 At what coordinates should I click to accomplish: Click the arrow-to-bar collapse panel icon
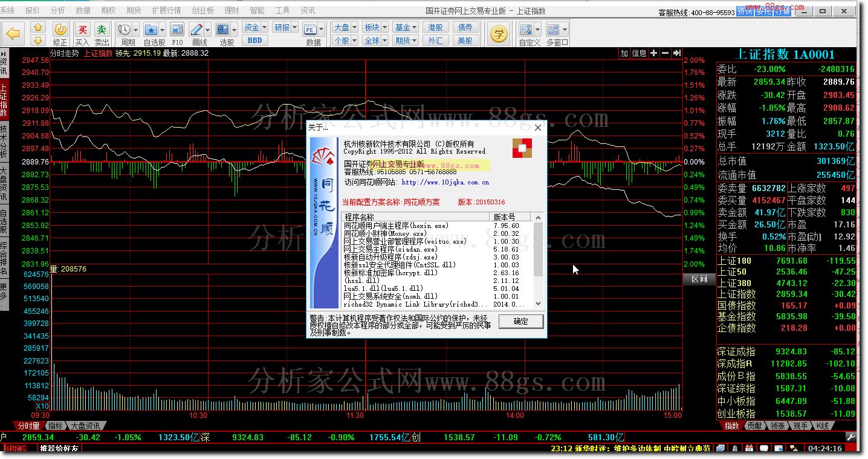pos(676,53)
